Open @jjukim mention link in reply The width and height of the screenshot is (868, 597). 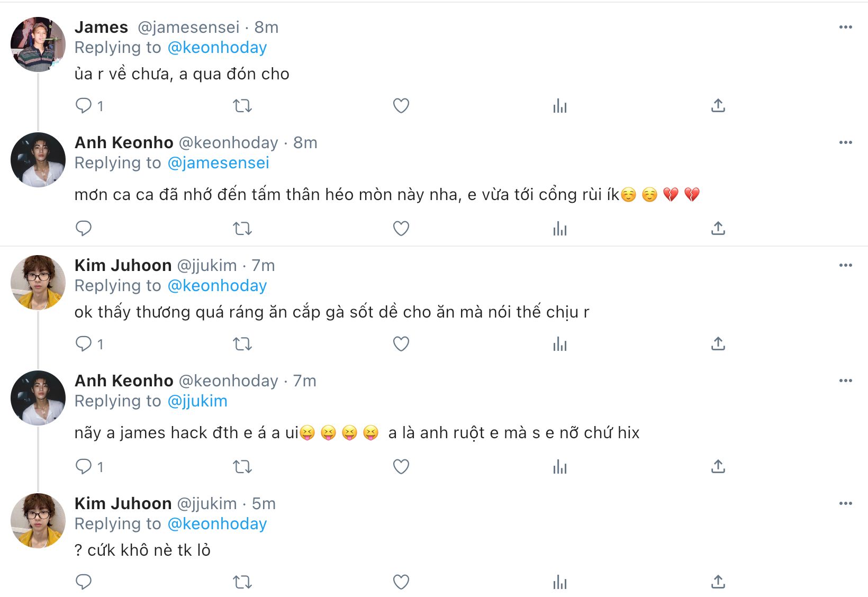tap(197, 401)
